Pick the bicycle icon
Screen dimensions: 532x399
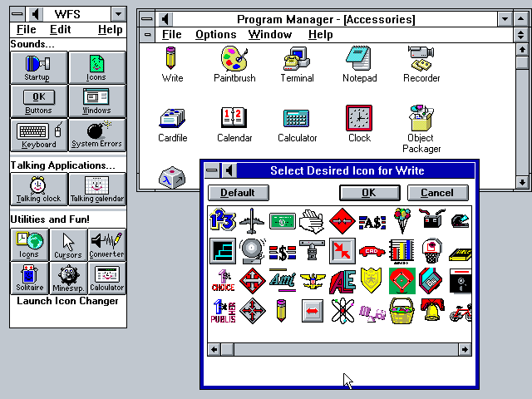(461, 313)
